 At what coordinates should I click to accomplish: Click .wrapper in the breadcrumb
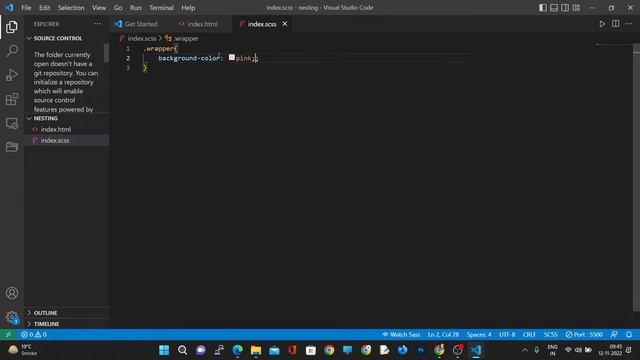tap(186, 38)
